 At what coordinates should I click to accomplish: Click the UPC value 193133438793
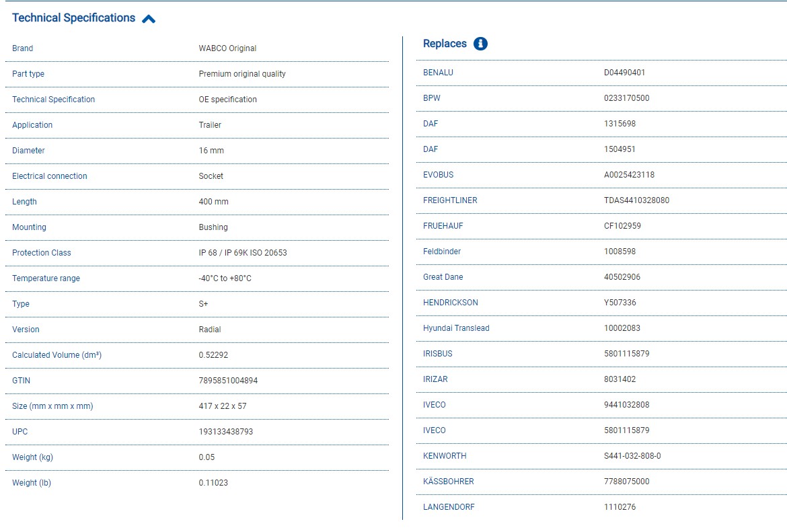click(225, 432)
